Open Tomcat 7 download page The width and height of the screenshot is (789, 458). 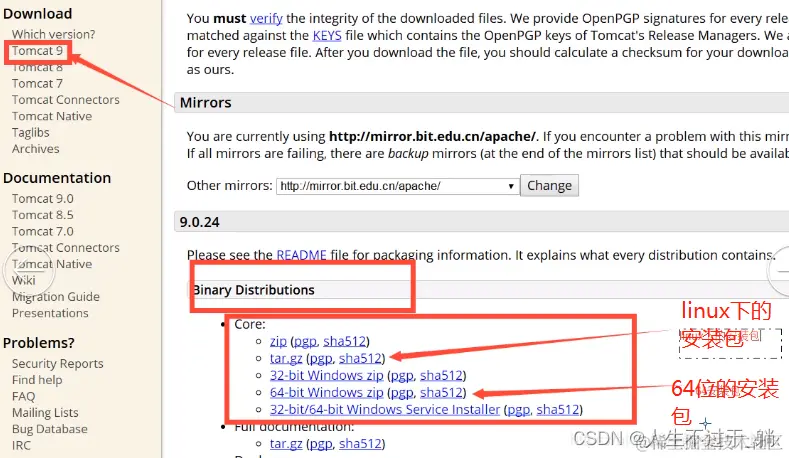click(x=37, y=84)
